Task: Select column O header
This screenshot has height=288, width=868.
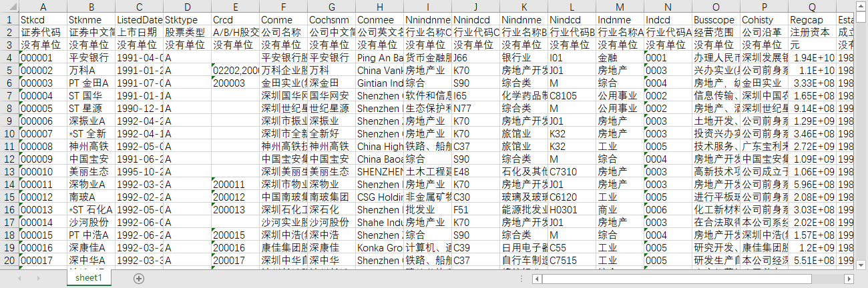Action: click(x=716, y=7)
